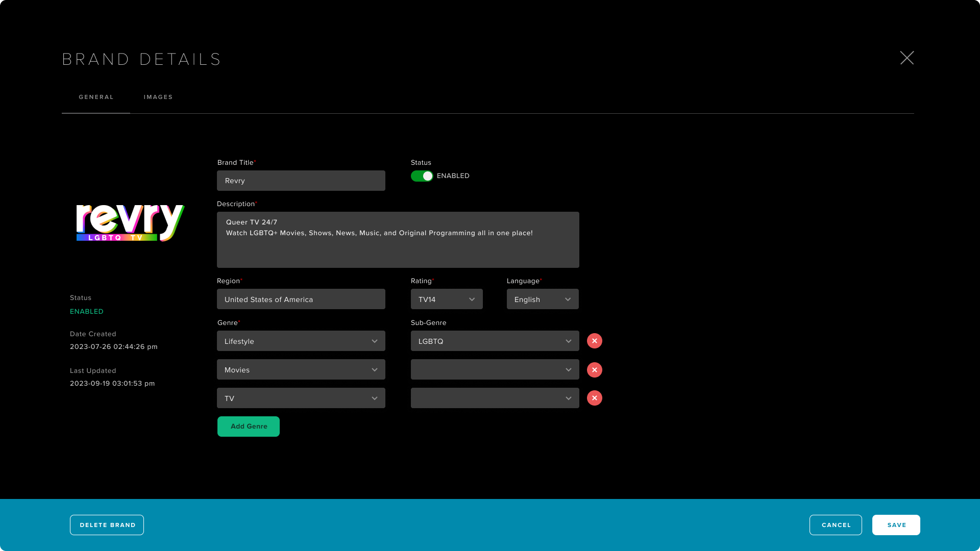Image resolution: width=980 pixels, height=551 pixels.
Task: Open the Rating TV14 dropdown
Action: [447, 299]
